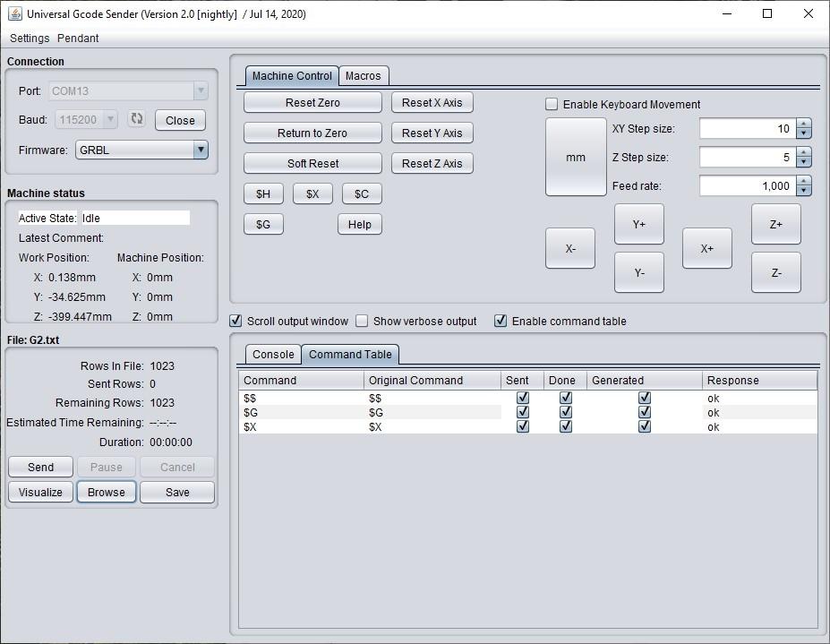The width and height of the screenshot is (830, 644).
Task: Click the $X unlock button
Action: (312, 193)
